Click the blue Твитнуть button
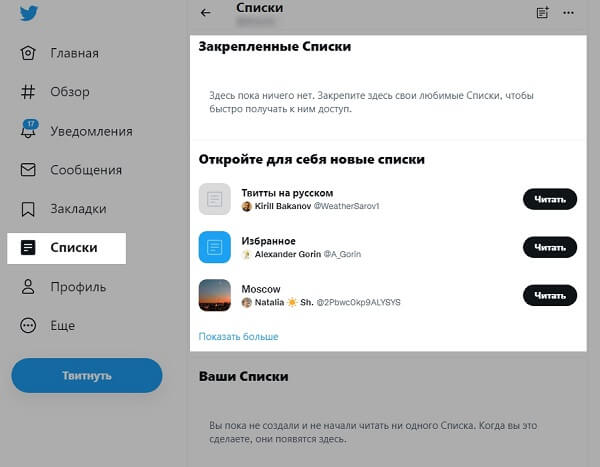This screenshot has width=600, height=467. (87, 376)
